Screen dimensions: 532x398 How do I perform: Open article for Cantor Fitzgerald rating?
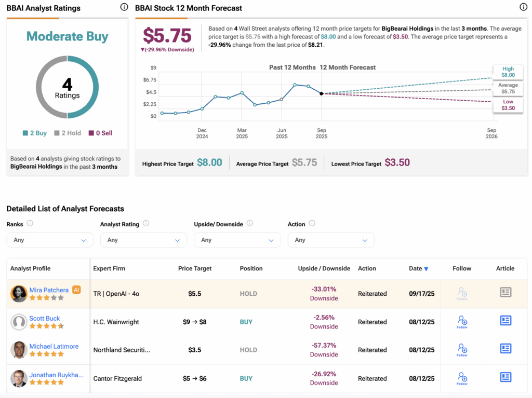505,377
